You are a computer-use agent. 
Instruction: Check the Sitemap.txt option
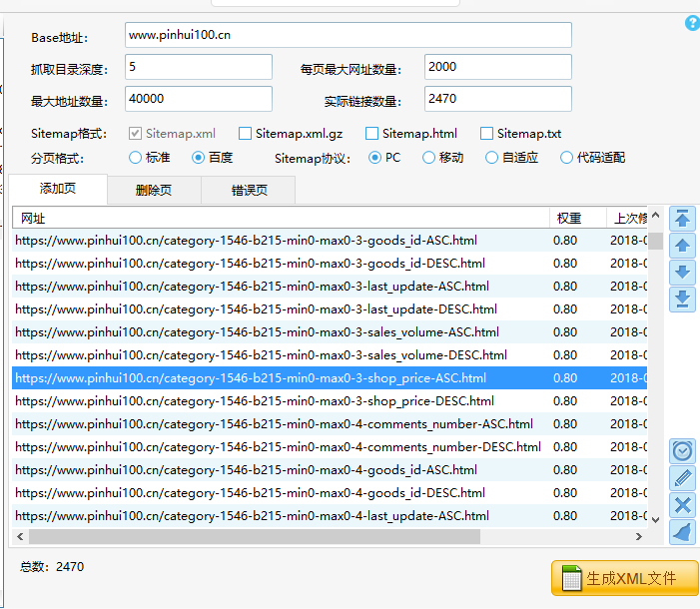coord(487,134)
